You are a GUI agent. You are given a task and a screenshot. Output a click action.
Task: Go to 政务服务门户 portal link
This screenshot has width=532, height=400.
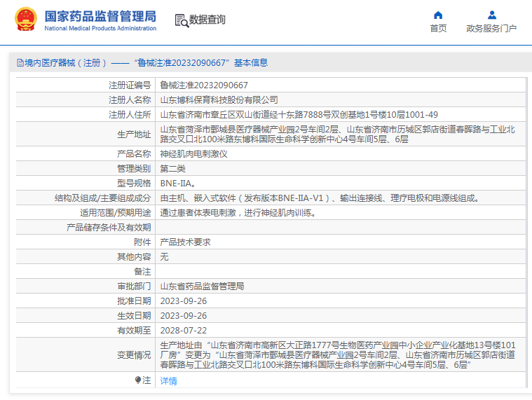(x=491, y=29)
